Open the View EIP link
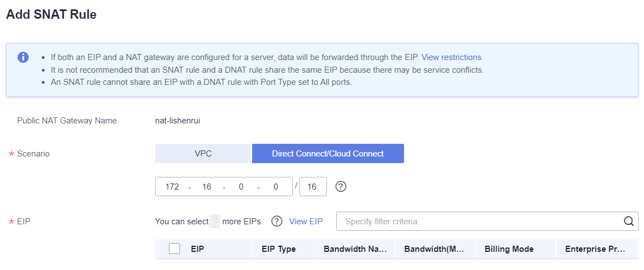 pyautogui.click(x=306, y=222)
